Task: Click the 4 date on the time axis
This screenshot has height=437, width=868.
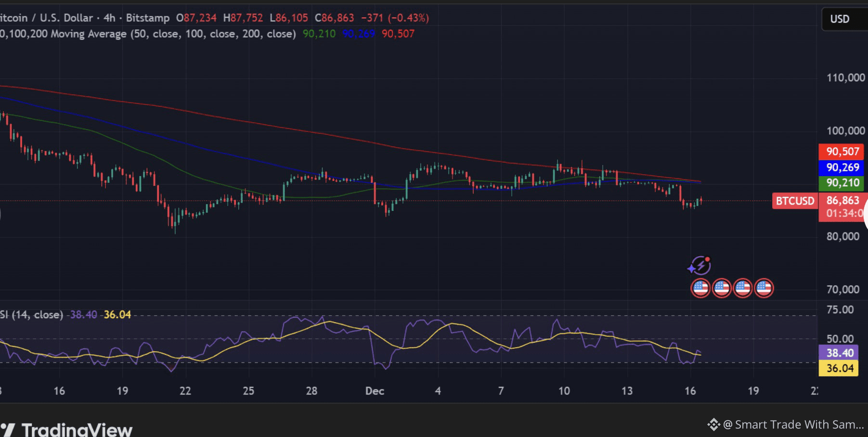Action: pos(438,391)
